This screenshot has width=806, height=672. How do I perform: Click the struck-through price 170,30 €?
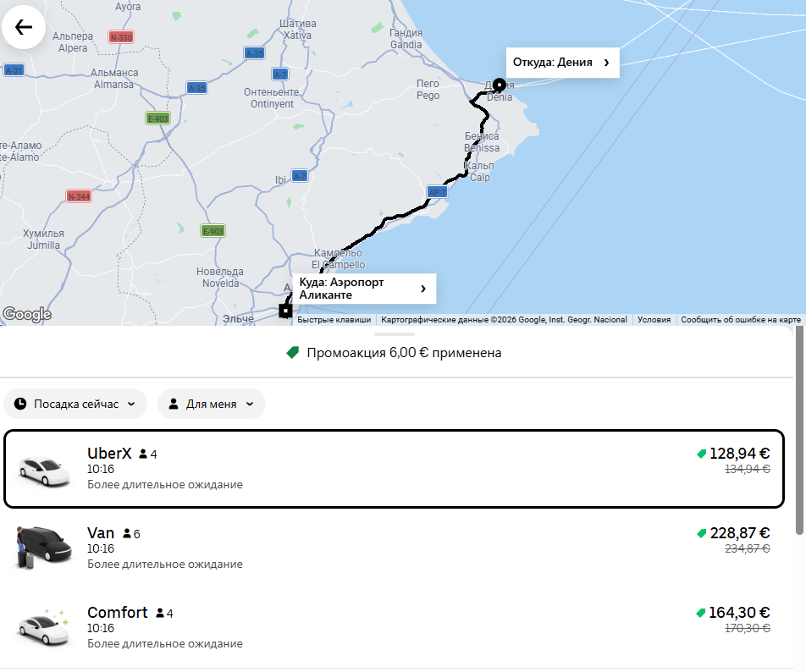(x=748, y=628)
